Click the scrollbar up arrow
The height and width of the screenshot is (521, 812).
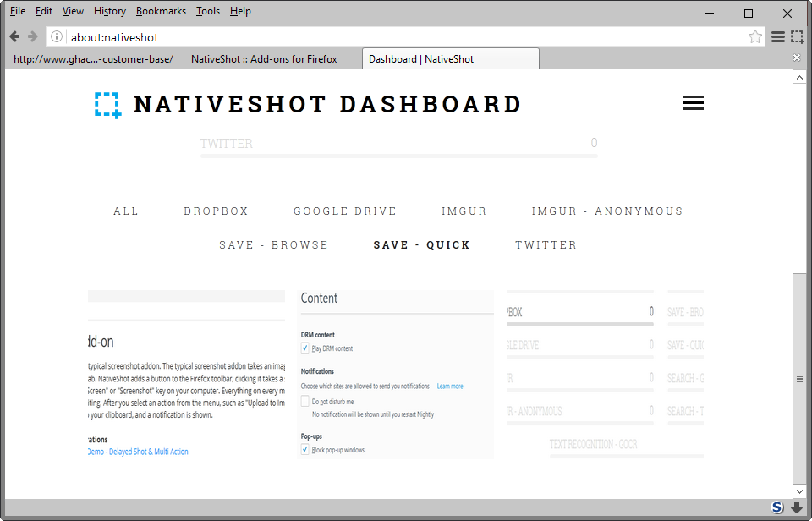(x=799, y=77)
